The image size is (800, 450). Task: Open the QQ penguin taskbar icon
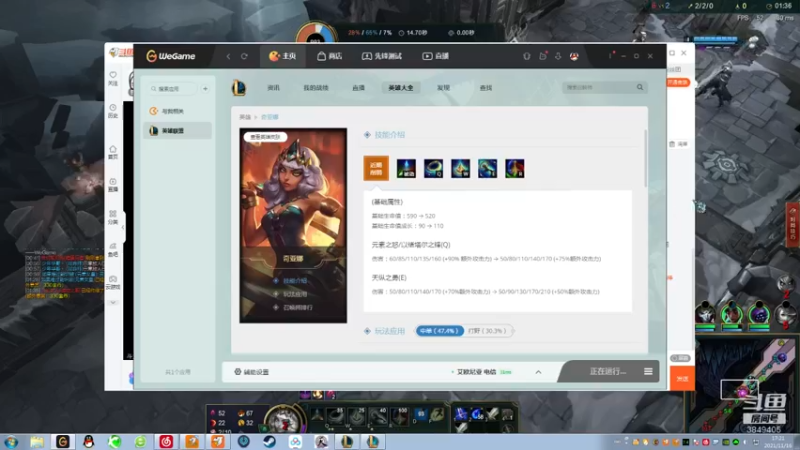[x=89, y=442]
